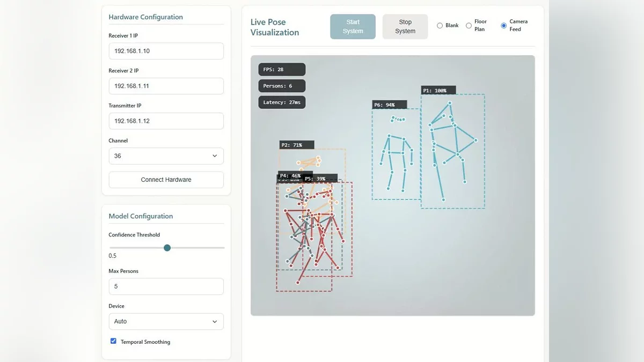Click the Max Persons input box
The image size is (644, 362).
(166, 286)
